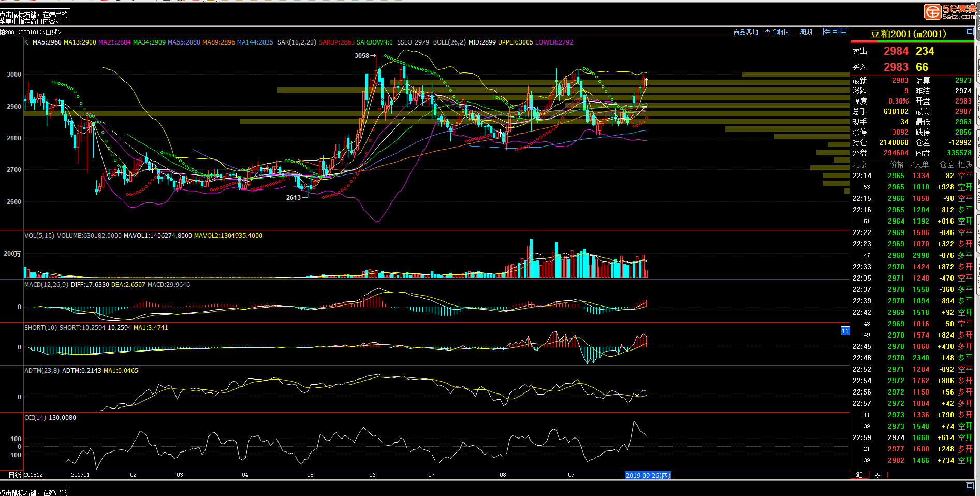Click the 跌停 value 2856
The height and width of the screenshot is (496, 980).
click(963, 132)
